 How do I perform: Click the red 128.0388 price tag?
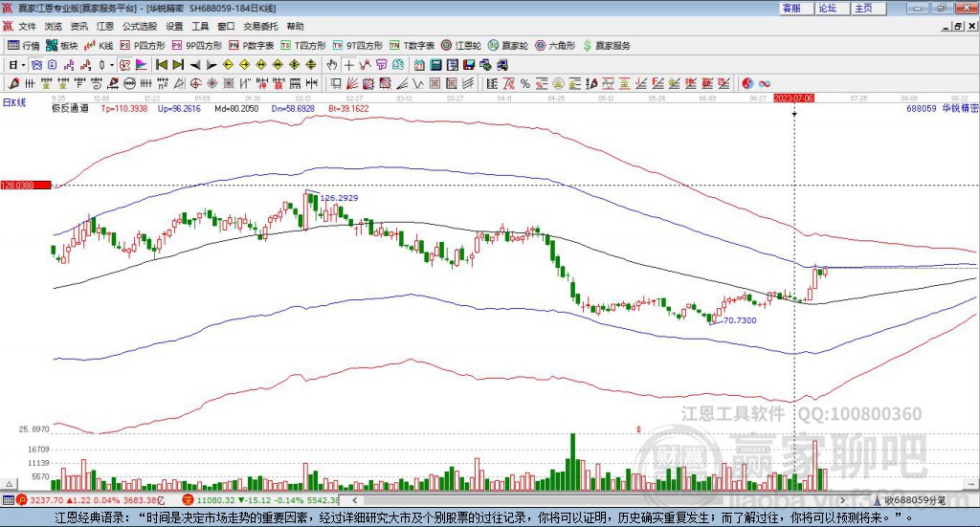26,186
